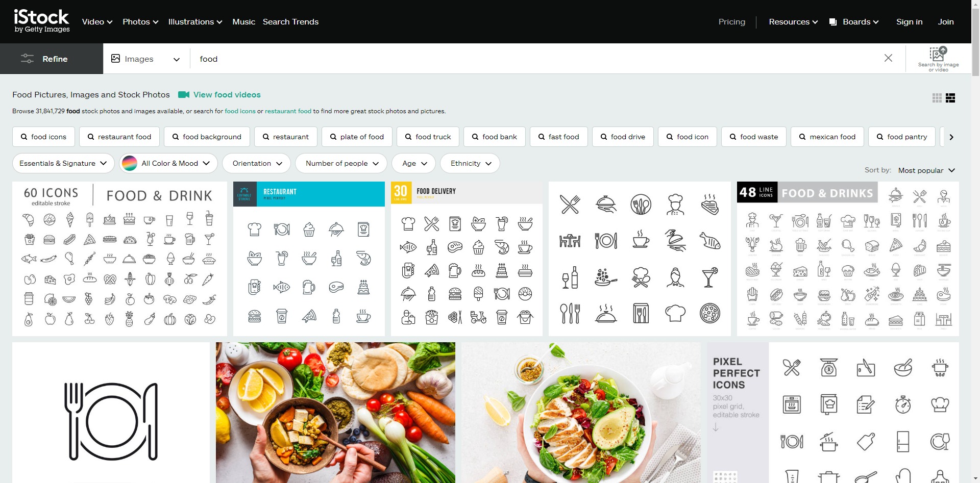Open the Illustrations menu
Screen dimensions: 980x483
click(x=195, y=22)
